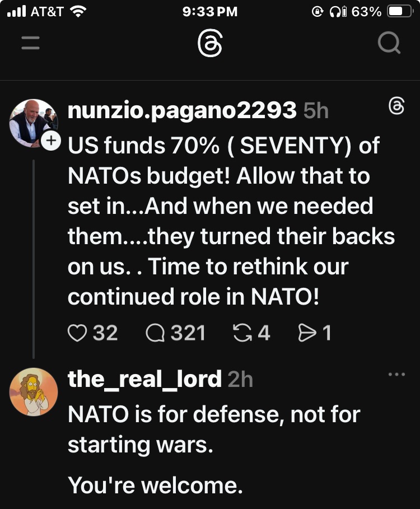Follow user via plus badge on avatar
The image size is (420, 509).
(x=52, y=141)
